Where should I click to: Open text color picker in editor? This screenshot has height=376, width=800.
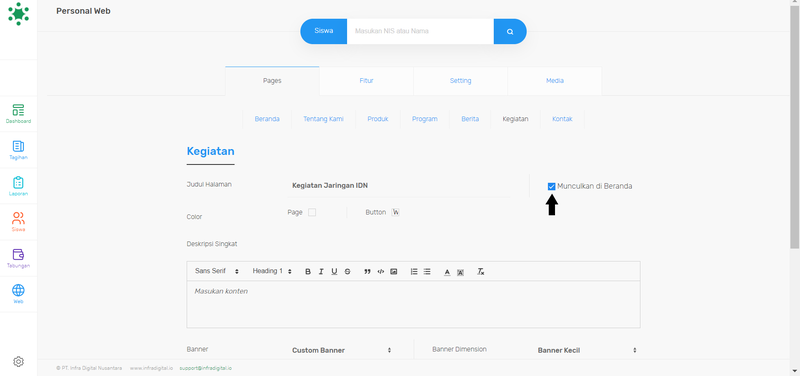(447, 272)
